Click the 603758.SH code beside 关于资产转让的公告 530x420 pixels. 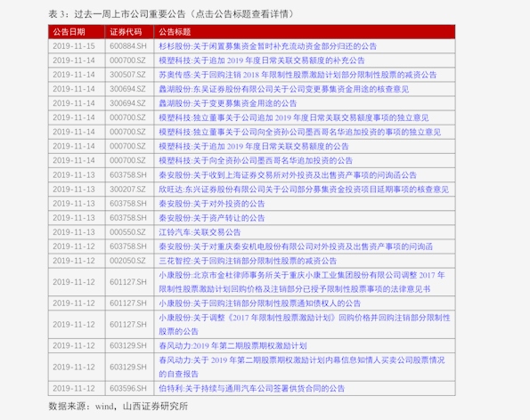(128, 218)
